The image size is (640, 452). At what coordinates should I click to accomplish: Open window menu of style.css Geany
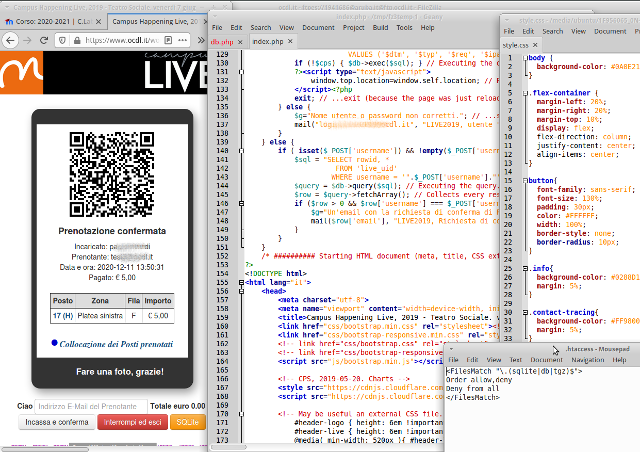point(507,20)
